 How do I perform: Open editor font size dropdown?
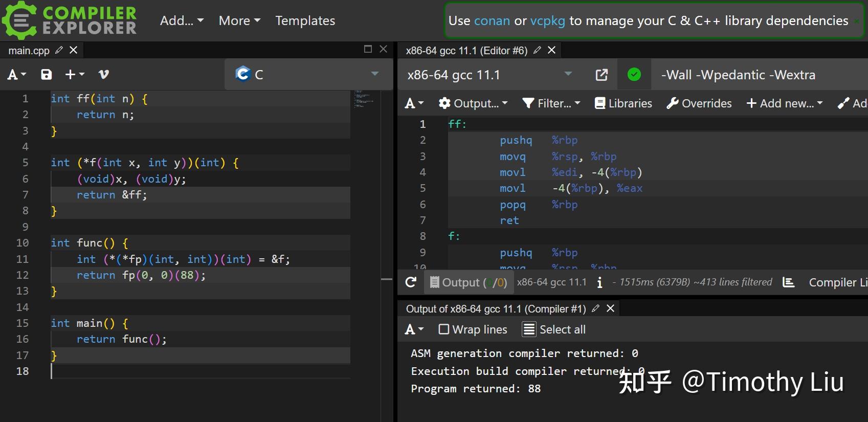16,75
